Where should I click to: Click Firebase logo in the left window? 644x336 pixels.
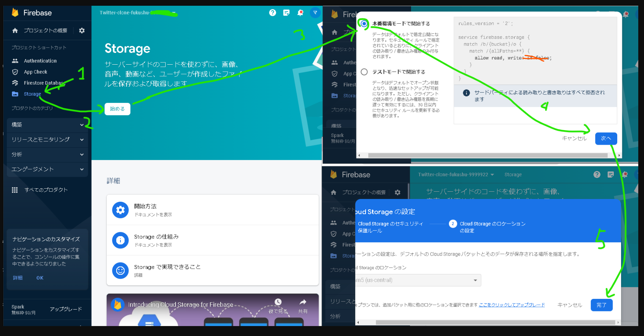click(x=15, y=13)
